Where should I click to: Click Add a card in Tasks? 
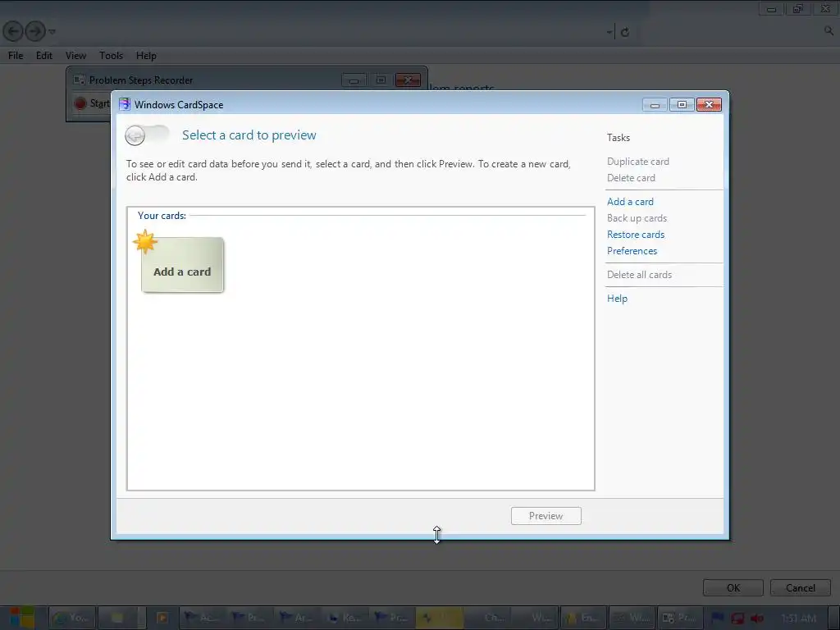(630, 202)
